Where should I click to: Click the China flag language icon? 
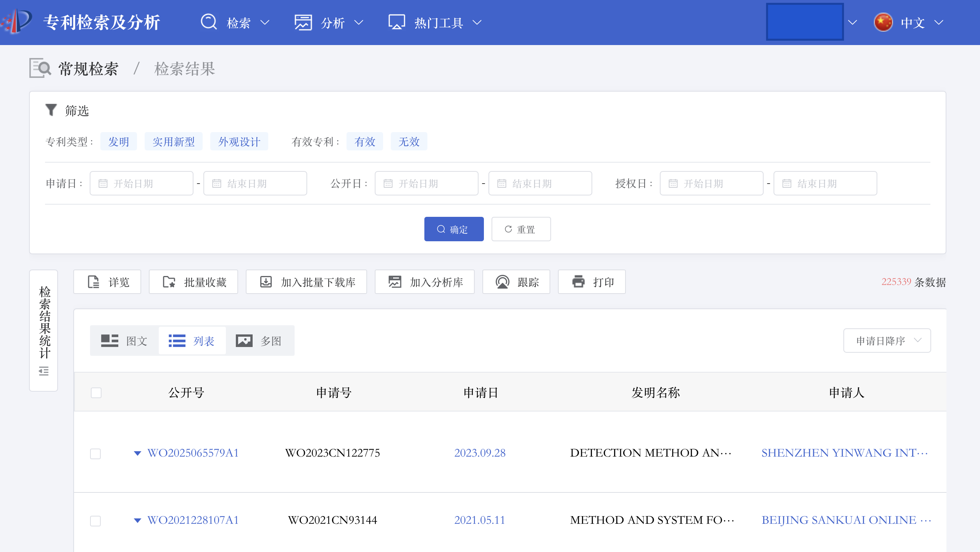[x=883, y=23]
